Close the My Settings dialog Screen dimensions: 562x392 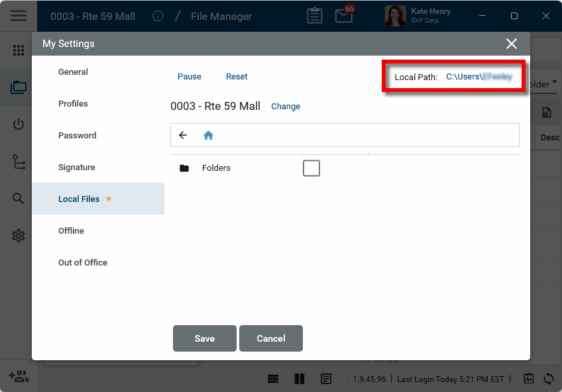click(x=512, y=44)
